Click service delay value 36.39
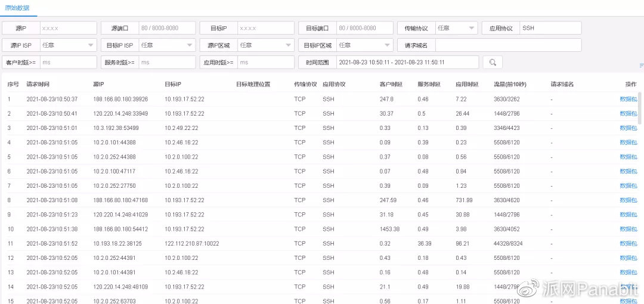Image resolution: width=644 pixels, height=304 pixels. coord(425,243)
